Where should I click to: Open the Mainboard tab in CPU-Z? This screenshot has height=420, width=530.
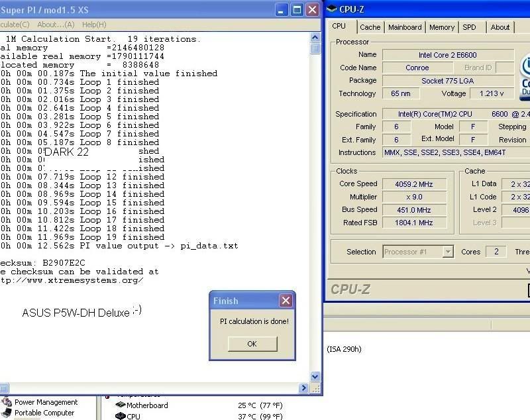(x=405, y=27)
